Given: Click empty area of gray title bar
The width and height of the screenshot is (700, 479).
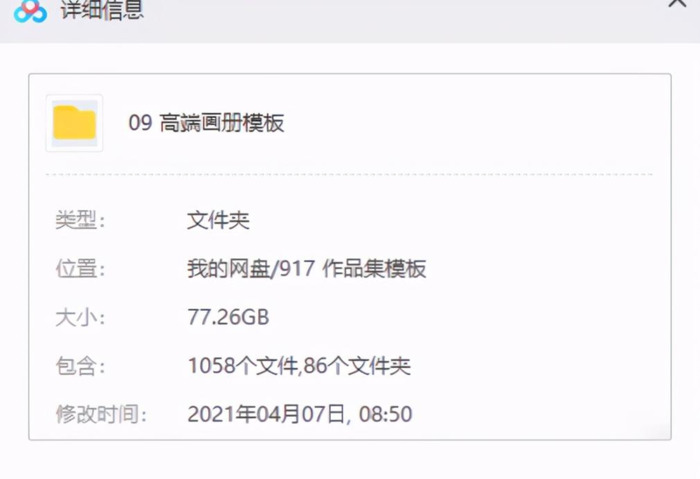Looking at the screenshot, I should point(402,20).
